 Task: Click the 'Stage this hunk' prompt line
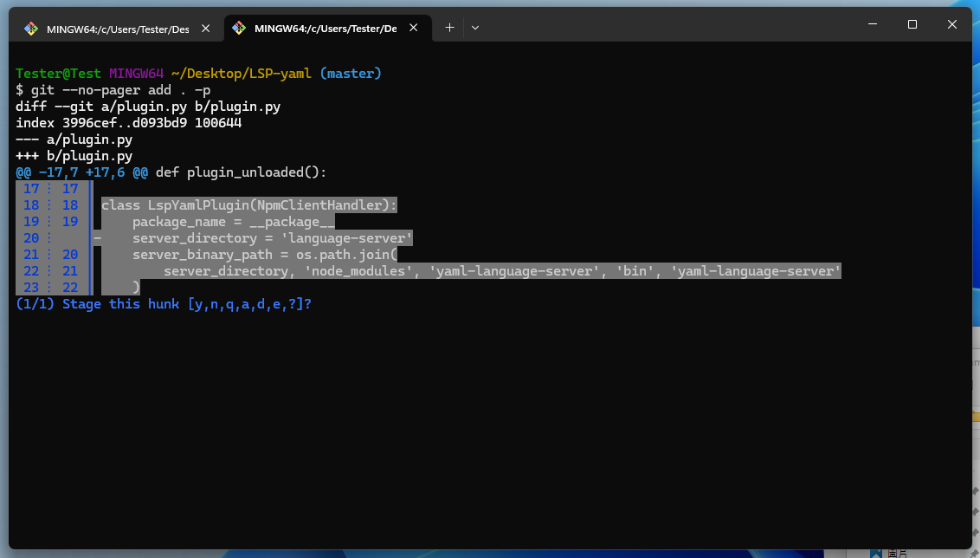[164, 304]
